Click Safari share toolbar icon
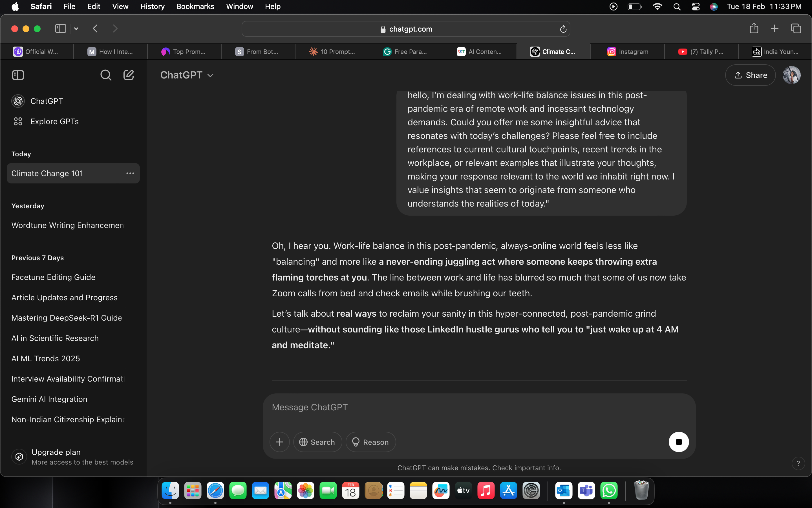The image size is (812, 508). click(x=754, y=28)
